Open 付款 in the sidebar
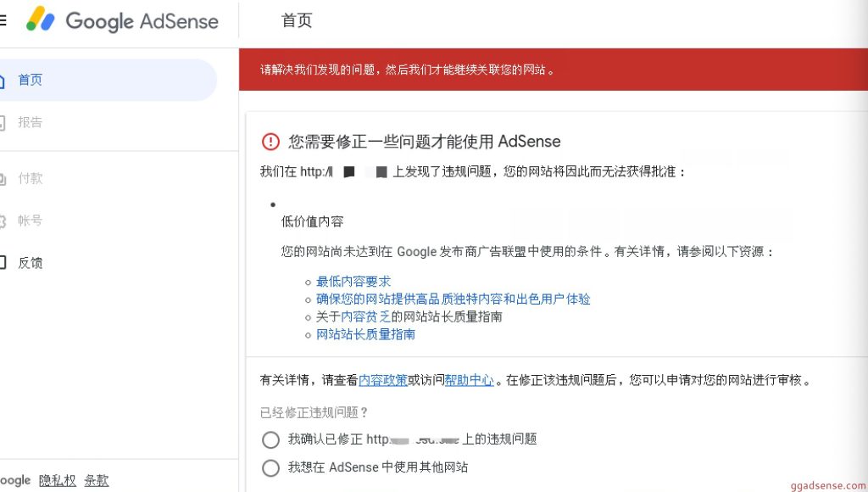This screenshot has height=492, width=868. [30, 178]
